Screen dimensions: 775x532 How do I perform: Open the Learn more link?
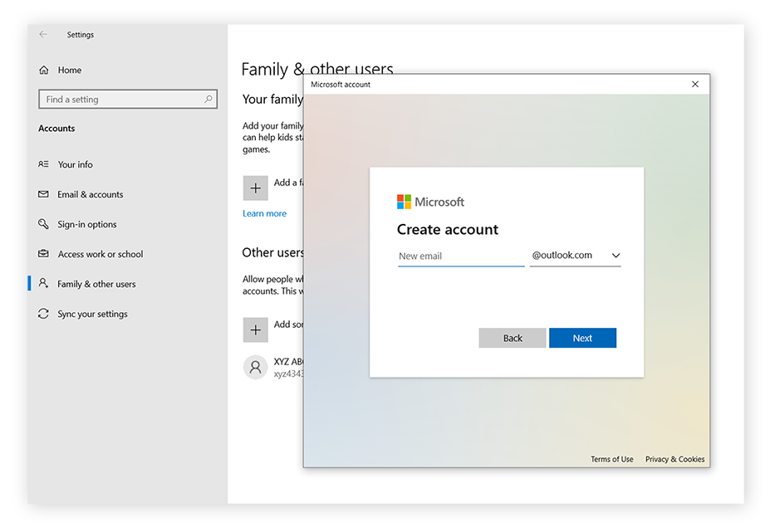click(264, 213)
